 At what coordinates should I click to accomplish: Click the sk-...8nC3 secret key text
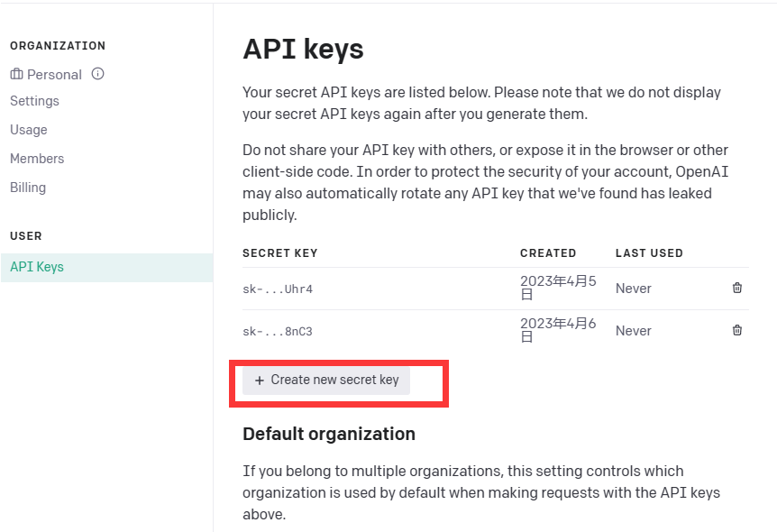tap(278, 332)
